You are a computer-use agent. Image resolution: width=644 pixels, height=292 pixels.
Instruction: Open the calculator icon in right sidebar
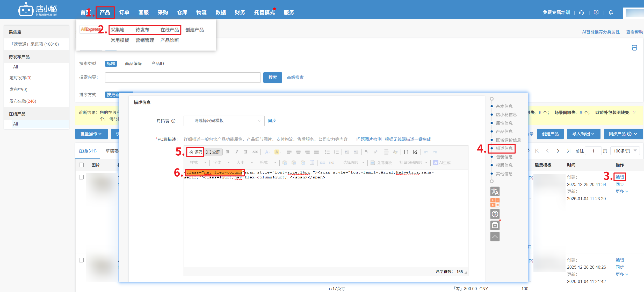495,203
